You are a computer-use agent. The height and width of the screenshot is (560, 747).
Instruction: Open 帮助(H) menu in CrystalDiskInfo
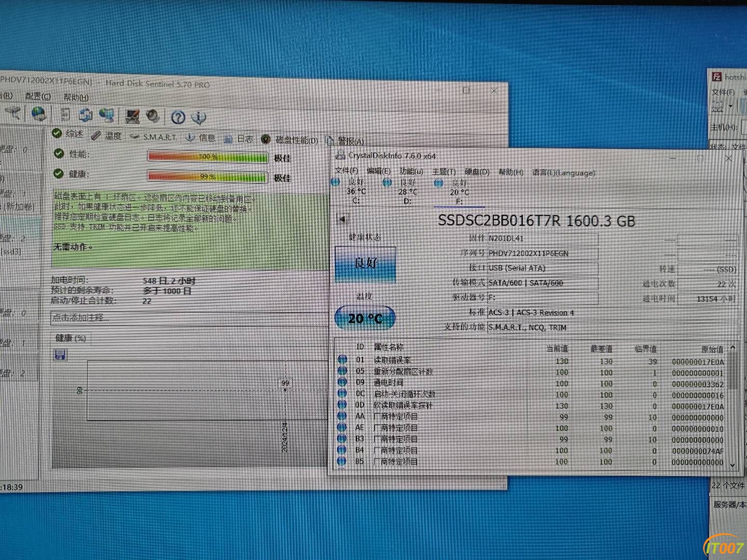(x=511, y=172)
